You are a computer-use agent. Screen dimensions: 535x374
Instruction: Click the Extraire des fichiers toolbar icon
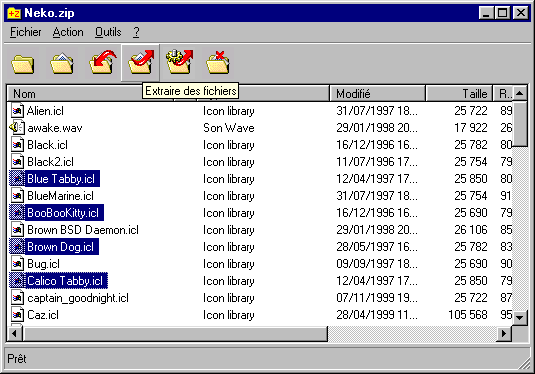point(141,62)
